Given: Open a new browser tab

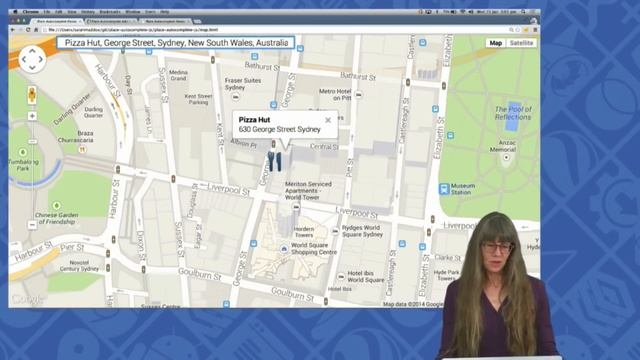Looking at the screenshot, I should 198,21.
